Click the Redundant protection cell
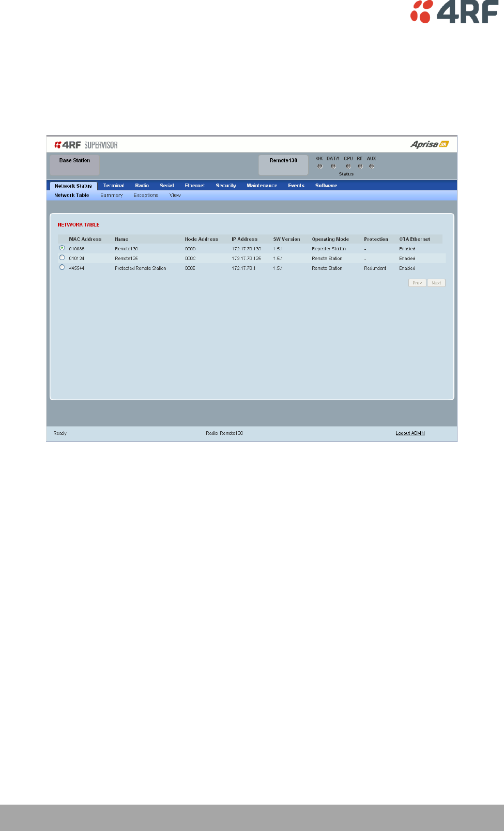 tap(375, 268)
